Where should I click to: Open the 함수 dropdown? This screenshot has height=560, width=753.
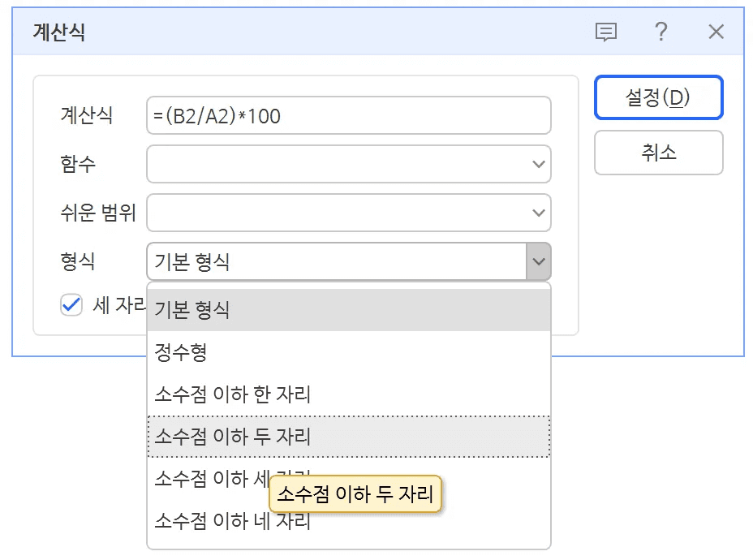pos(538,164)
